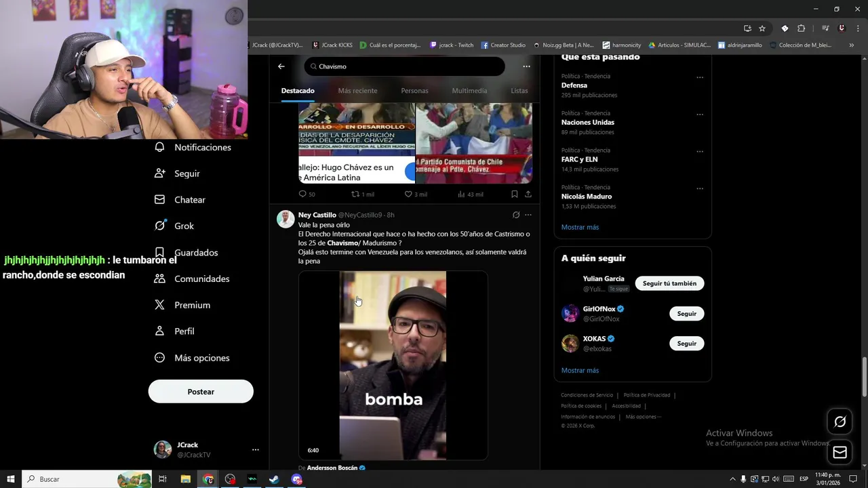Open Seguir in the sidebar
This screenshot has height=488, width=868.
point(178,174)
